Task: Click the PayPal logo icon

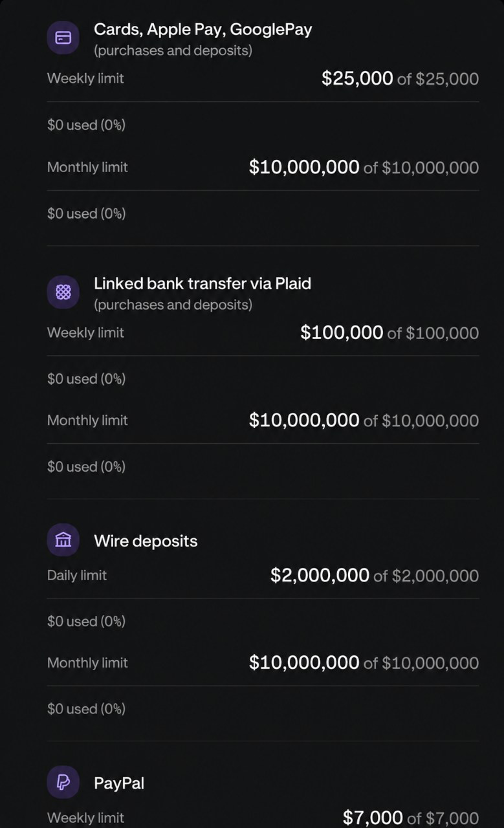Action: [63, 782]
